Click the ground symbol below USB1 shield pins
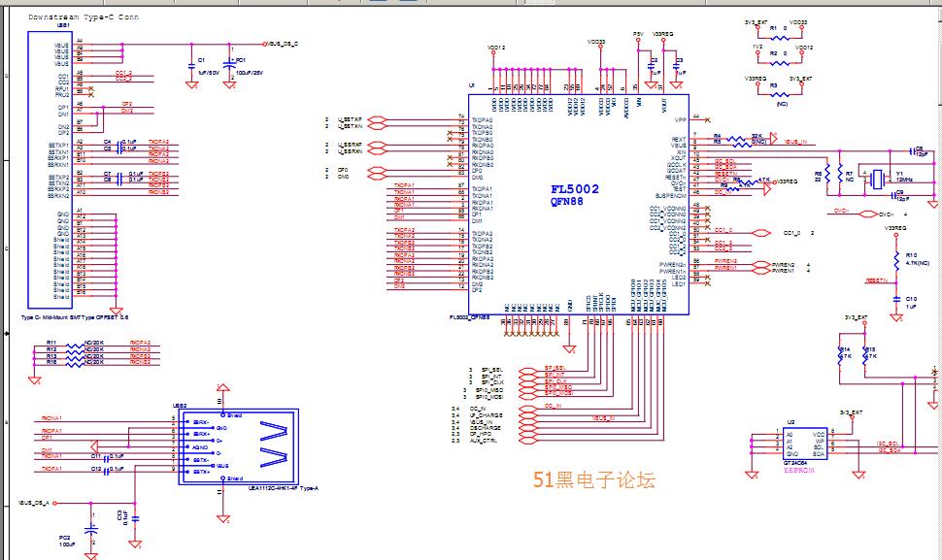The height and width of the screenshot is (560, 942). pos(116,311)
